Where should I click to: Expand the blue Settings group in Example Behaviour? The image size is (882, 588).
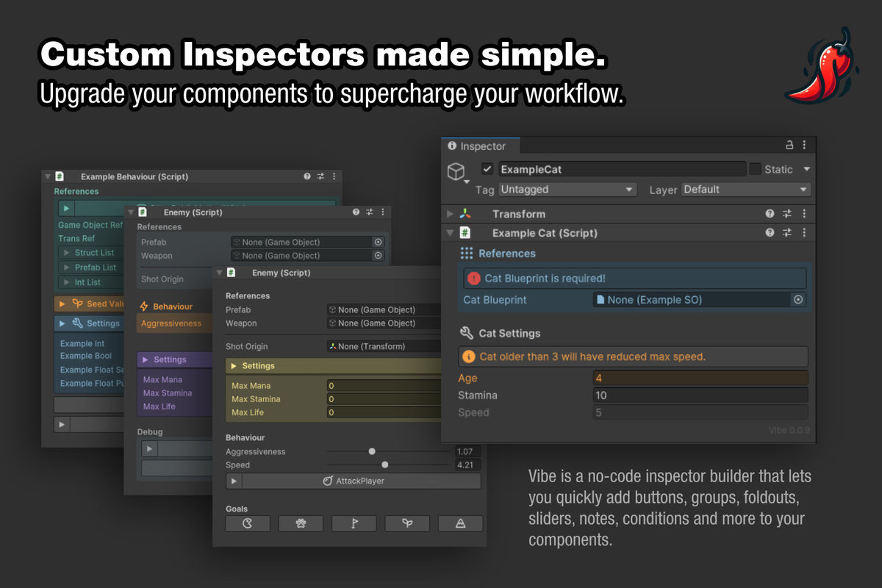click(x=62, y=323)
